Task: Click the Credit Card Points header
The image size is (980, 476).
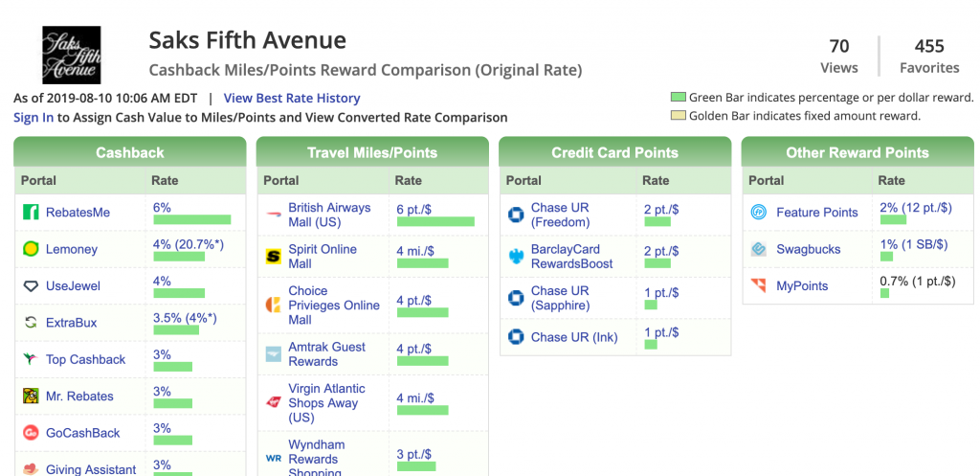Action: [x=615, y=152]
